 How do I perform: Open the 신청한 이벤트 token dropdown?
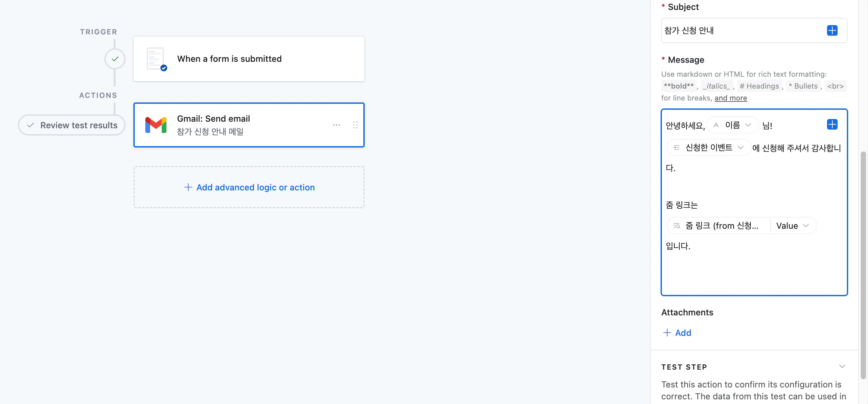[740, 147]
